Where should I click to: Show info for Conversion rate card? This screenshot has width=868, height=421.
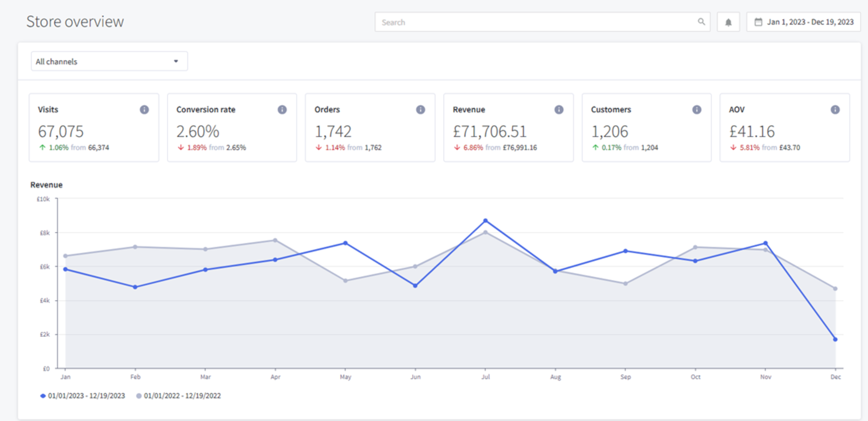[x=282, y=109]
